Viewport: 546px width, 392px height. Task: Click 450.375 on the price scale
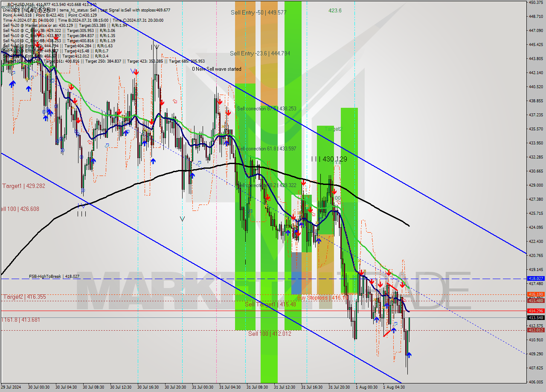(536, 3)
